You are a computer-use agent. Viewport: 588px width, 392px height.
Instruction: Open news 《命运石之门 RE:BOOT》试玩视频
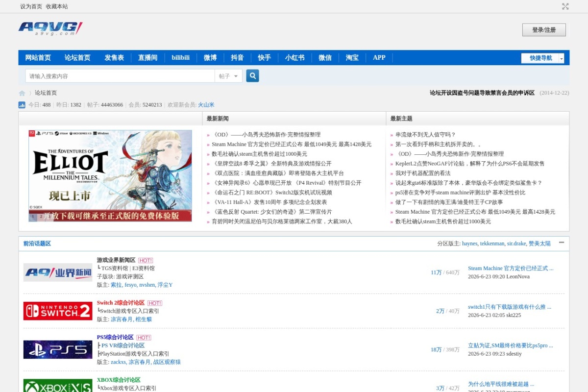[x=271, y=193]
